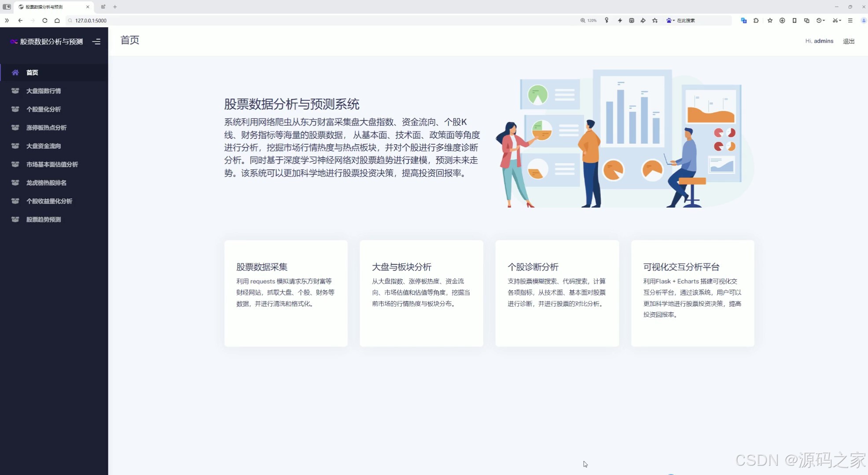Expand the scissors screenshot dropdown
868x475 pixels.
(x=837, y=21)
